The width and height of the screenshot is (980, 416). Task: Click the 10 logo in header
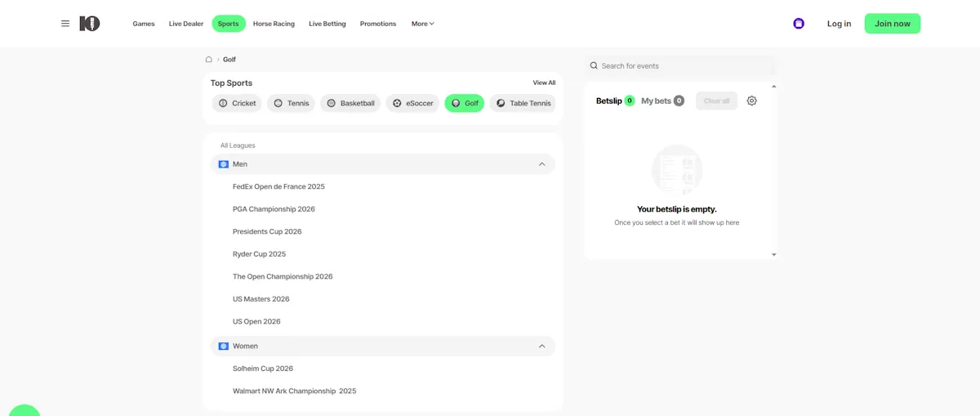pyautogui.click(x=90, y=24)
